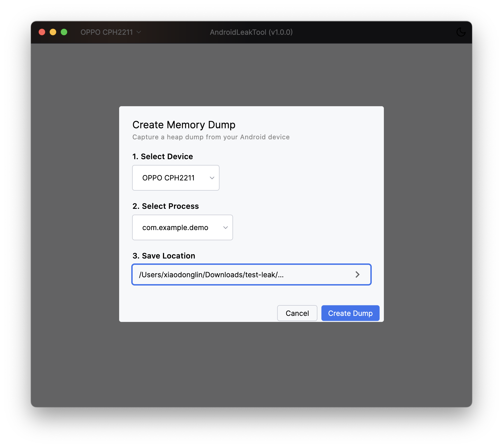Click the AndroidLeakTool (v1.0.0) title
This screenshot has width=503, height=448.
click(x=251, y=32)
